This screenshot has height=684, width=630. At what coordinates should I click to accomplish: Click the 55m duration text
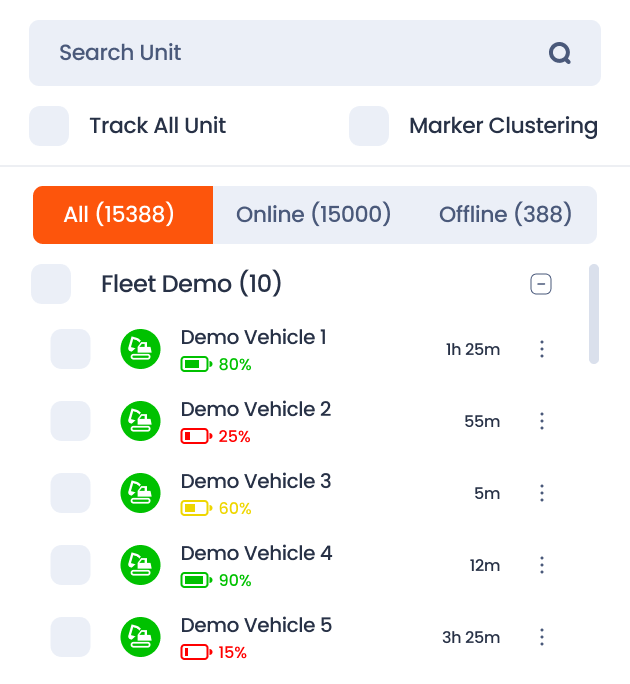tap(482, 421)
